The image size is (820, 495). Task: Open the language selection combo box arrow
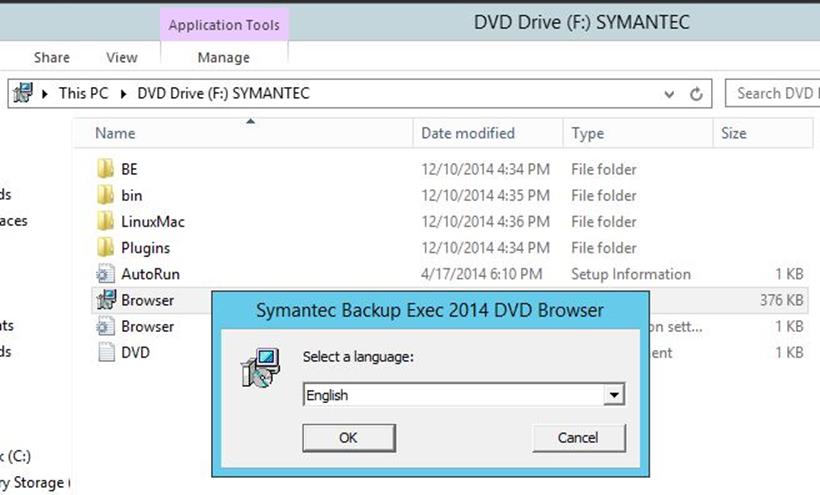(x=614, y=395)
